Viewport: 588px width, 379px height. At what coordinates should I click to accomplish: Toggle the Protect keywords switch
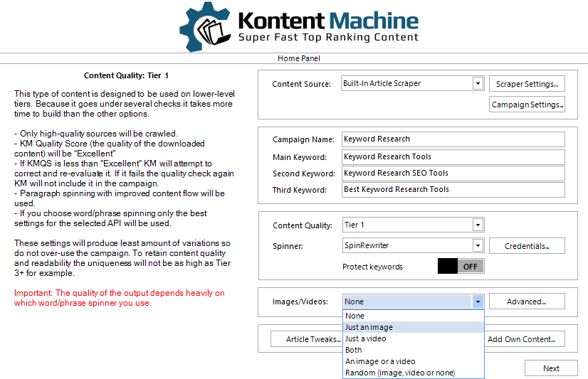coord(461,266)
